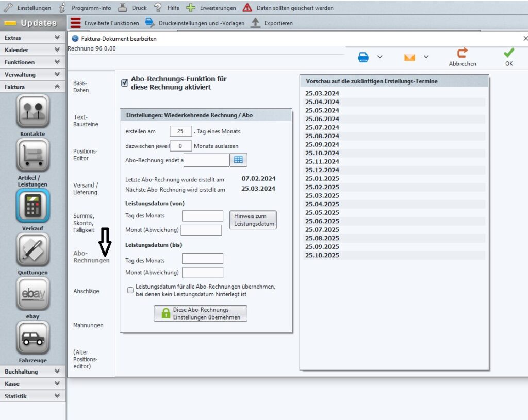The image size is (528, 420).
Task: Click Diese Abo-Rechnungs-Einstellungen übernehmen button
Action: pos(201,313)
